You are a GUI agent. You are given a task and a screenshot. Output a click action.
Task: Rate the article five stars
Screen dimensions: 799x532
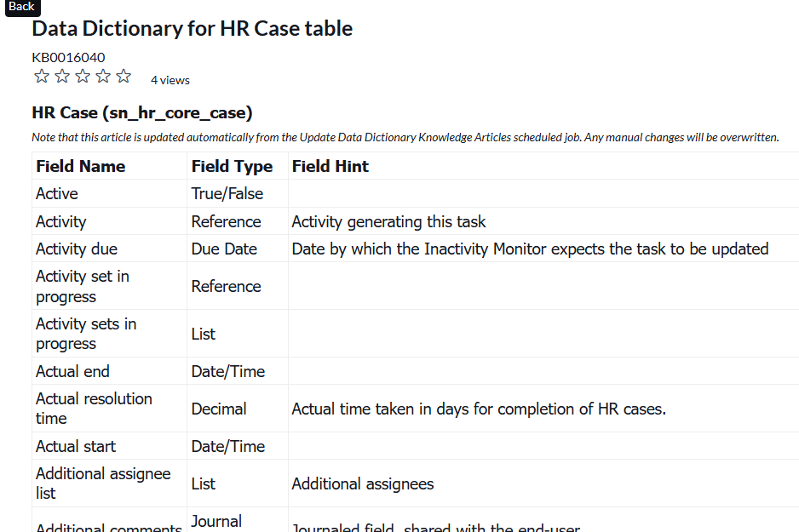tap(124, 77)
